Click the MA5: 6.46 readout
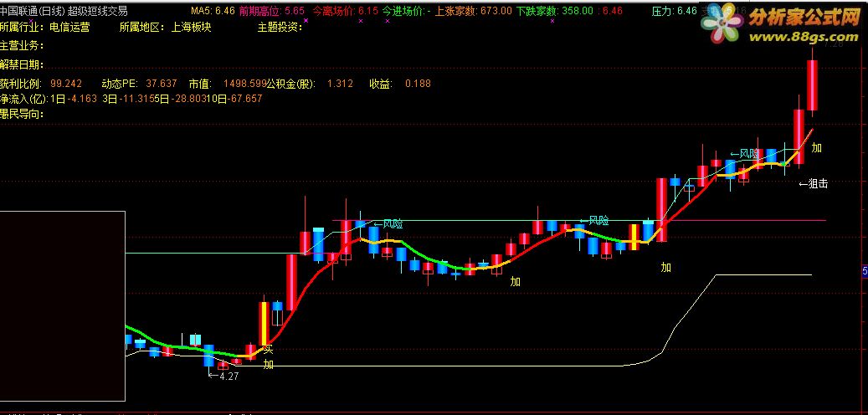The image size is (868, 415). tap(213, 11)
